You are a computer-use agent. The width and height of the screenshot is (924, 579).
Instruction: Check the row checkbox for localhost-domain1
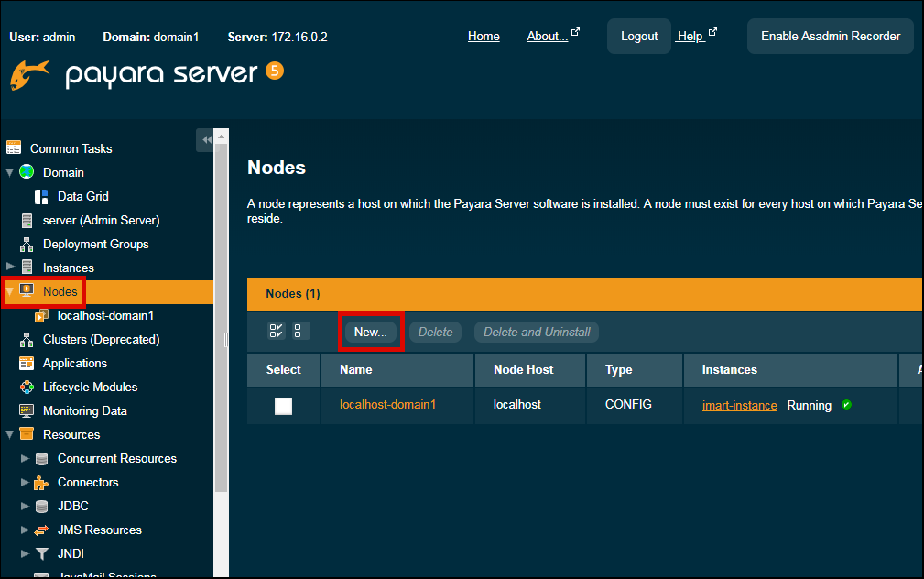coord(283,404)
